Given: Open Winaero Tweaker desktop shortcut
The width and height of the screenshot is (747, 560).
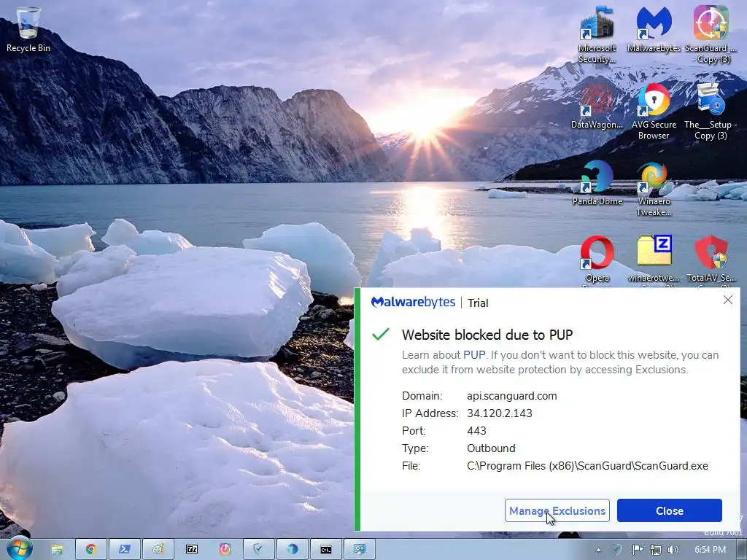Looking at the screenshot, I should [654, 188].
